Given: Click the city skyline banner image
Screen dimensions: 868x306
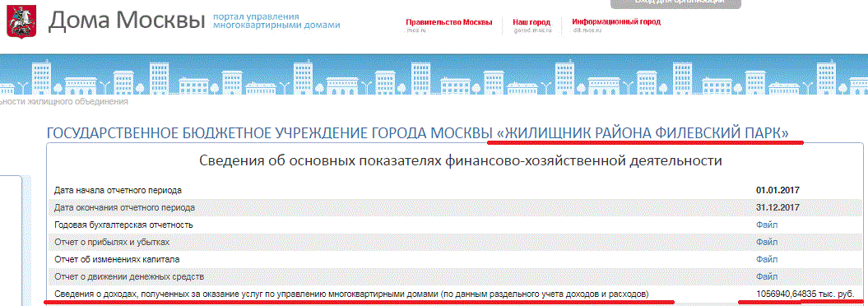Looking at the screenshot, I should pos(434,75).
